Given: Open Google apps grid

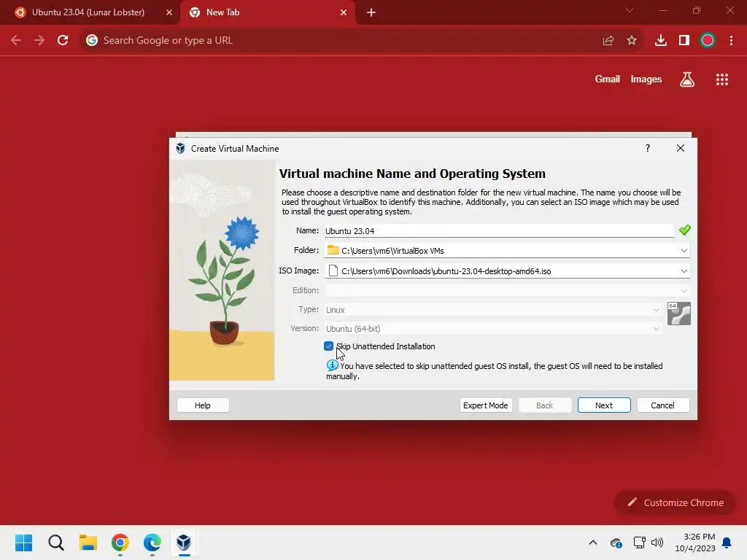Looking at the screenshot, I should pos(722,79).
